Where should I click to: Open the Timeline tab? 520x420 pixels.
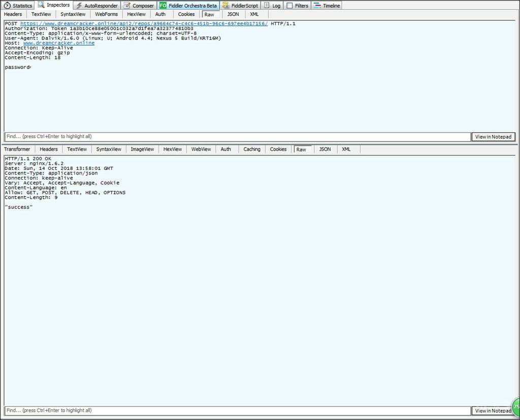coord(327,6)
